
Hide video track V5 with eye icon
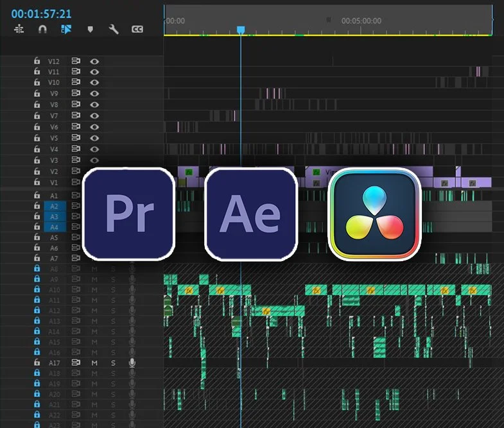[x=94, y=138]
